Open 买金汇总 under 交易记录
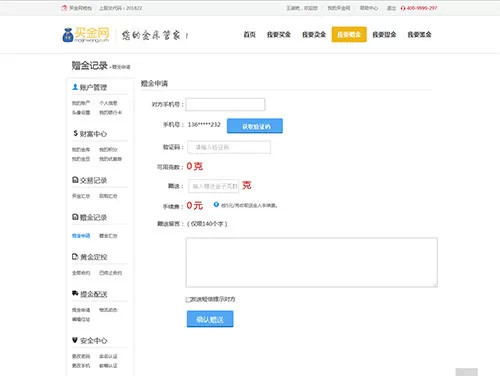 click(x=81, y=196)
